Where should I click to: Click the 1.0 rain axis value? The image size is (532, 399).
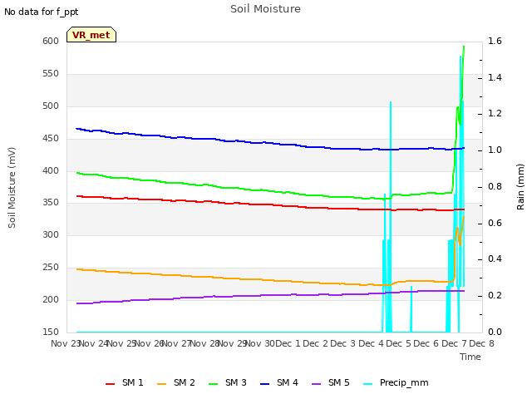[495, 150]
